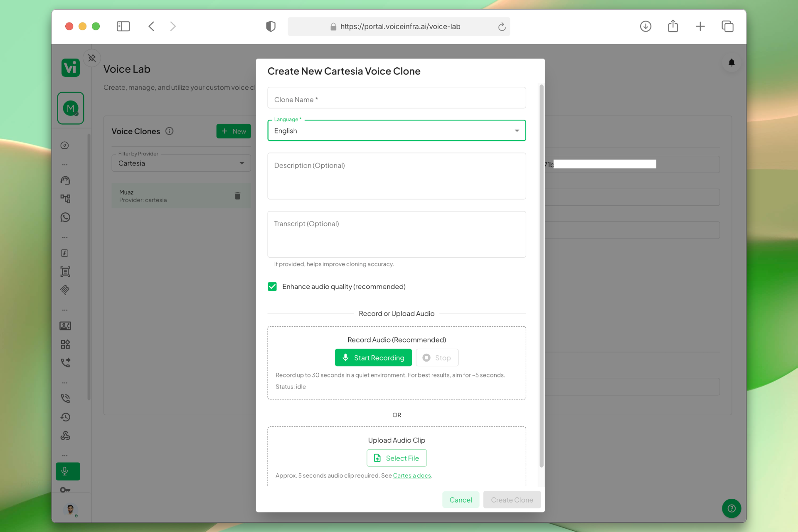Image resolution: width=798 pixels, height=532 pixels.
Task: Open the contacts card icon in sidebar
Action: point(65,326)
